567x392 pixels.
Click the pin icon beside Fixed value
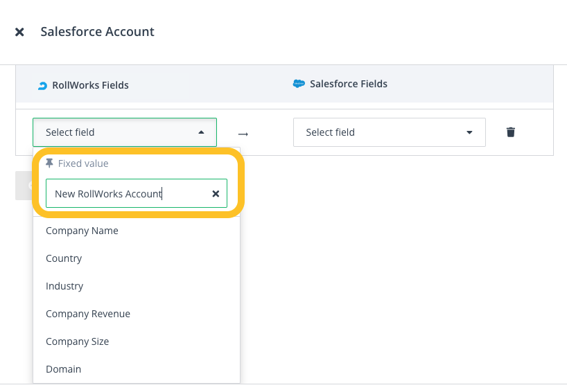point(49,163)
